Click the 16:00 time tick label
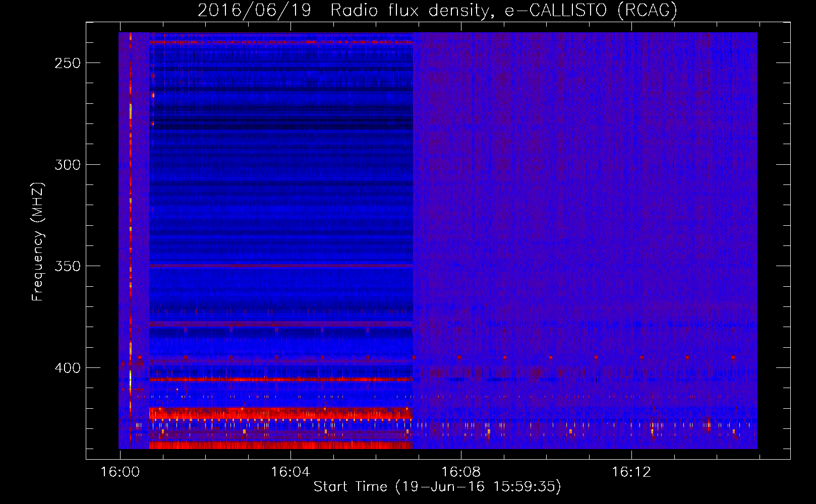The height and width of the screenshot is (504, 816). point(120,472)
